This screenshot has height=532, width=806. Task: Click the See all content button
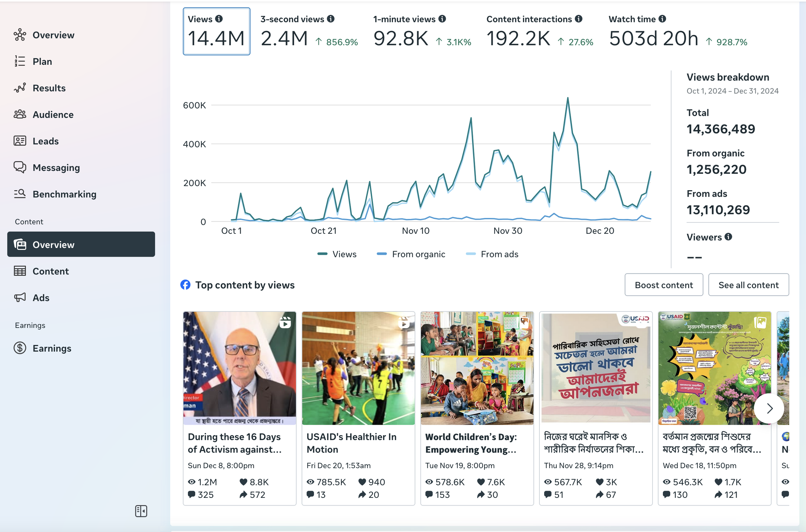point(748,285)
